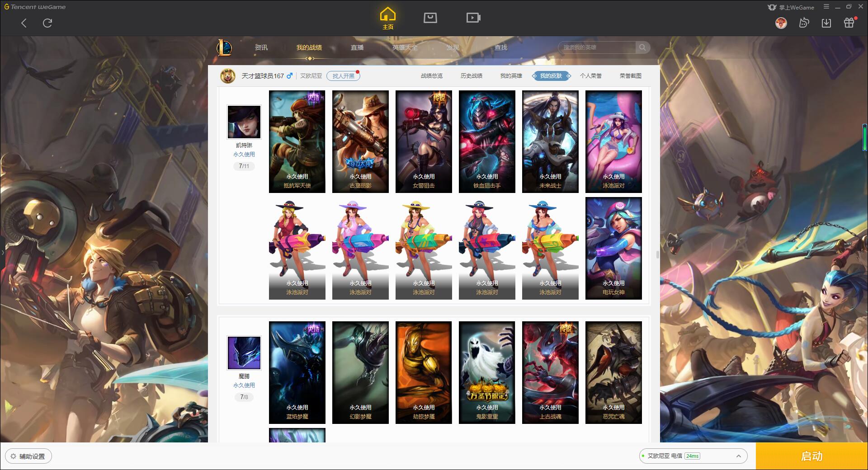Open the 直播 tab

357,47
